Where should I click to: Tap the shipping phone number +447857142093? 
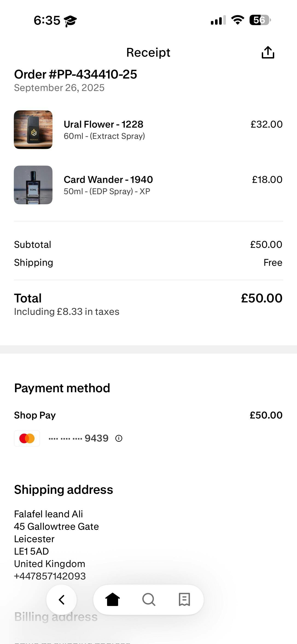50,576
